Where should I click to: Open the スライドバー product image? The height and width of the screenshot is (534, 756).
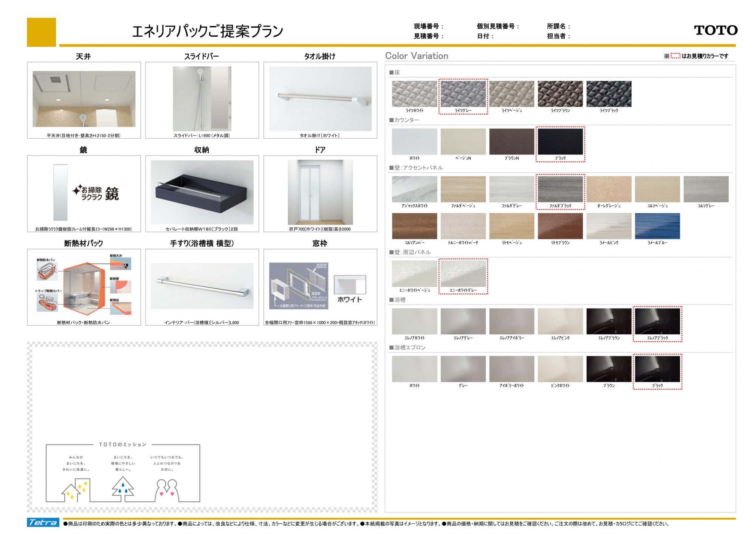(202, 99)
